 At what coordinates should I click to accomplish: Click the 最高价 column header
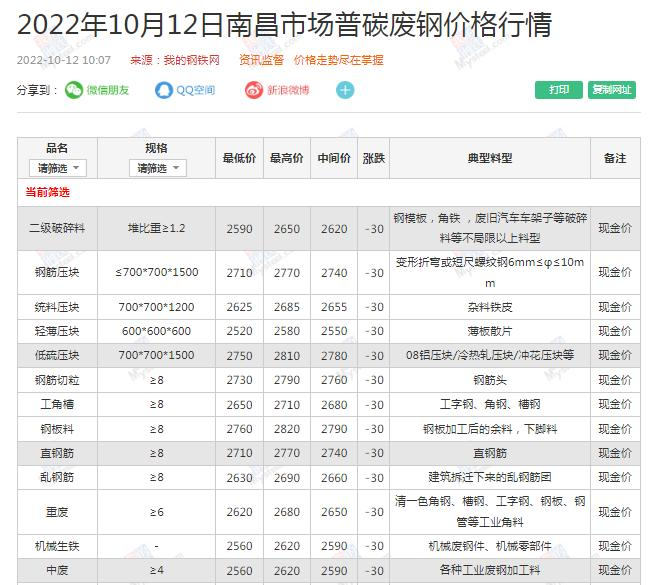pyautogui.click(x=287, y=158)
